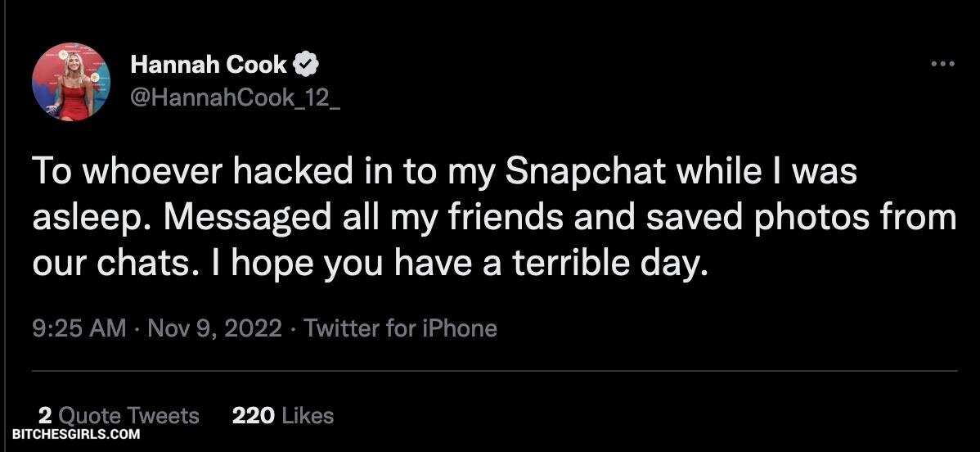
Task: Click the 9:25 AM timestamp
Action: point(79,329)
